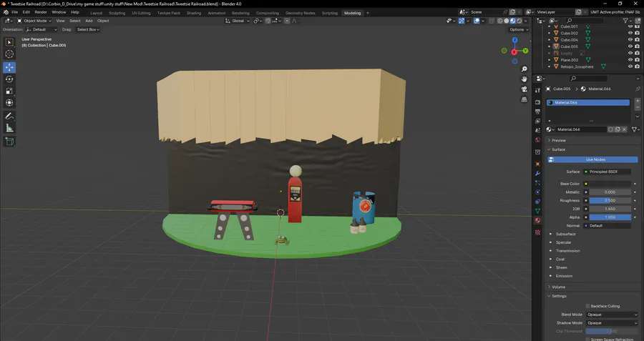Switch to rendered viewport shading
Image resolution: width=644 pixels, height=341 pixels.
[x=519, y=21]
